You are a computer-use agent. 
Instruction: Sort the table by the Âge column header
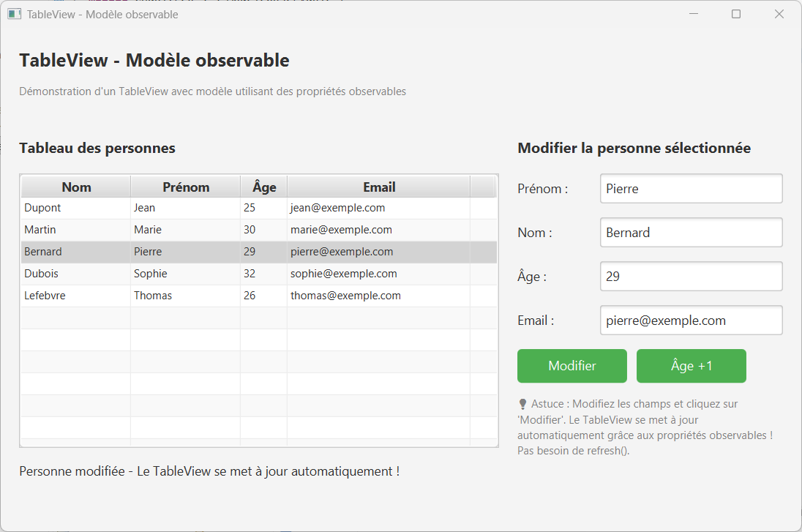click(x=263, y=186)
